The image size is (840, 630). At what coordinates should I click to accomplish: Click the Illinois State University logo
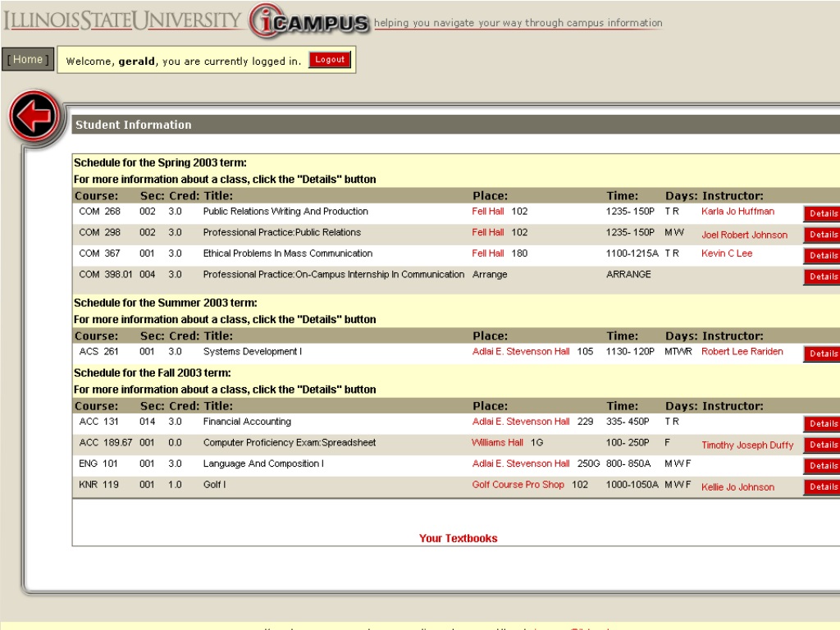tap(123, 21)
